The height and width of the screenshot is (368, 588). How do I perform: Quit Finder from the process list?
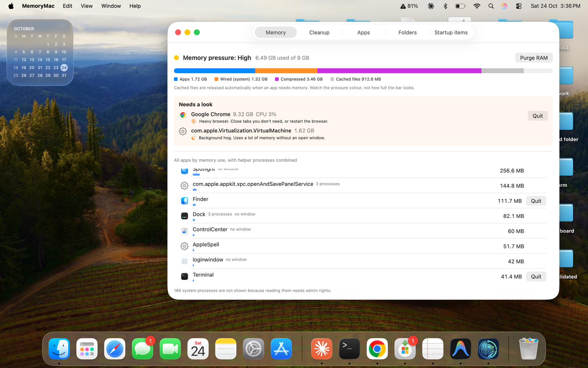(536, 201)
